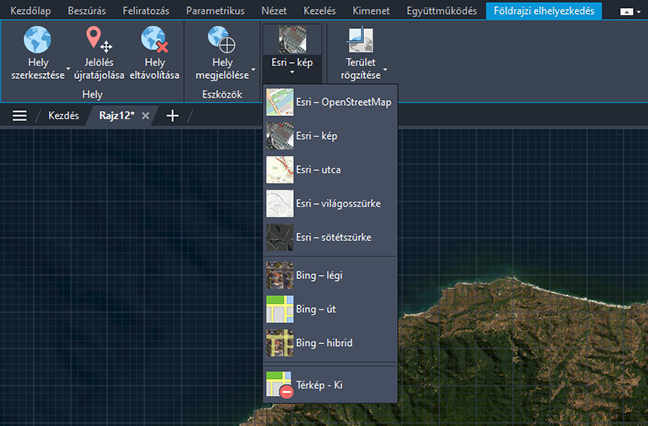Select Esri – világosszürke map style

[330, 204]
